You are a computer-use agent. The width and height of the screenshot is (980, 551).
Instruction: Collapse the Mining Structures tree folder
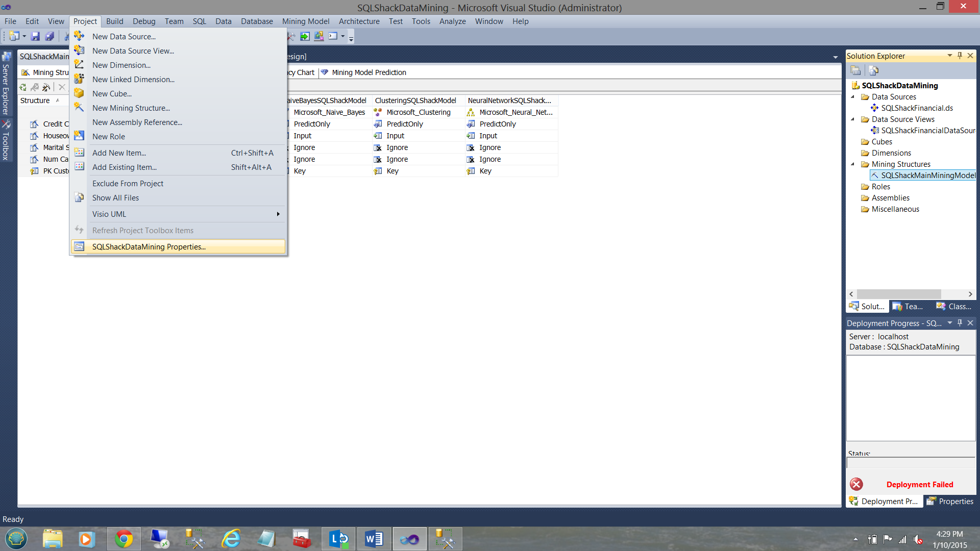click(x=852, y=164)
